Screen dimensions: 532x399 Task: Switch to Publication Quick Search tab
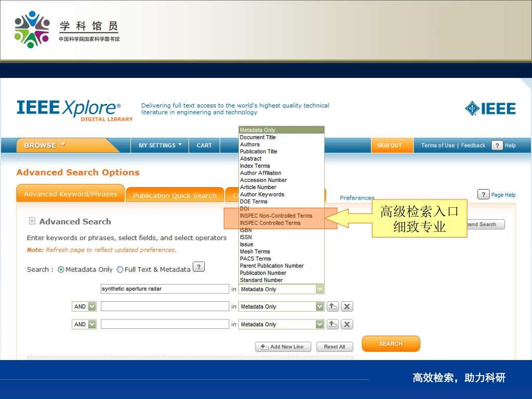pyautogui.click(x=175, y=195)
